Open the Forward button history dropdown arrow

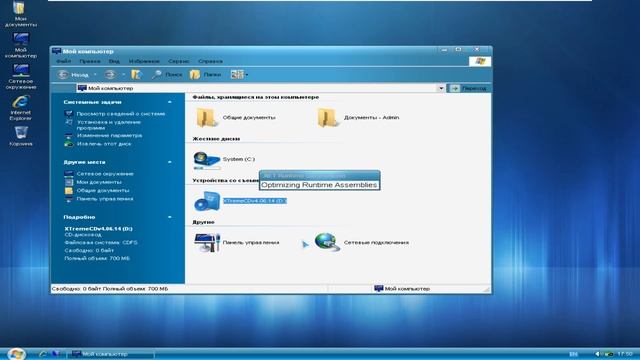click(x=124, y=75)
